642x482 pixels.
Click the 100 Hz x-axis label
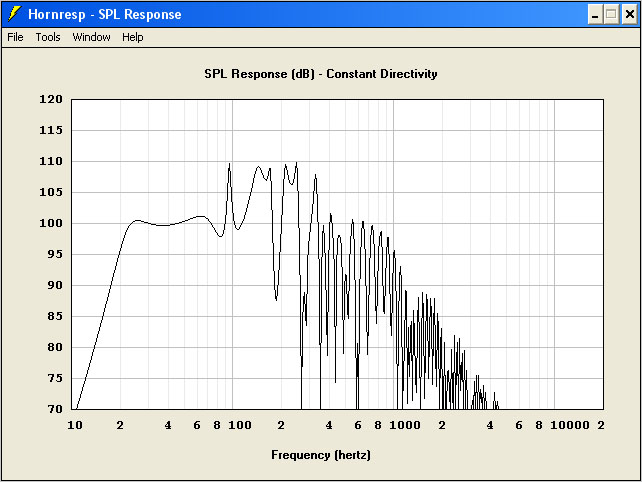(240, 425)
